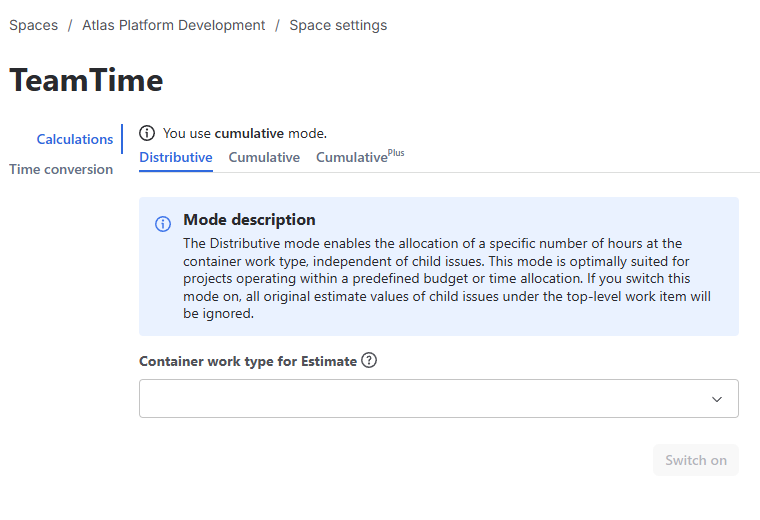
Task: Open Time conversion settings in sidebar
Action: pos(61,169)
